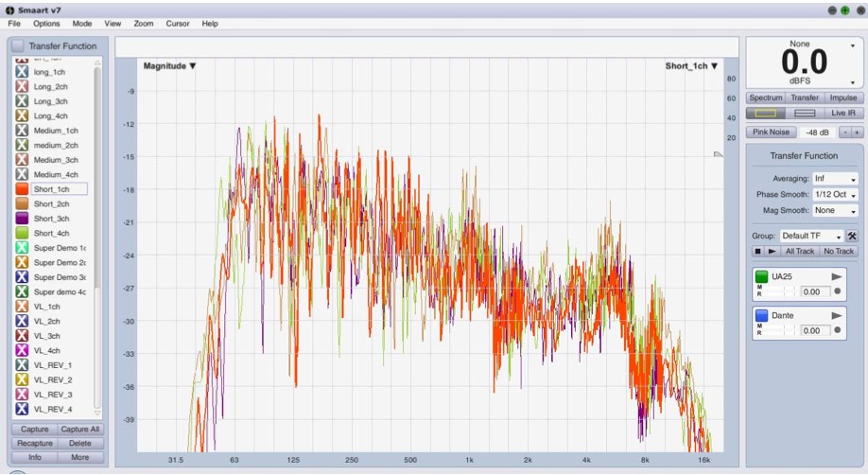Click the X icon beside VL_4ch
This screenshot has width=868, height=475.
(x=22, y=350)
